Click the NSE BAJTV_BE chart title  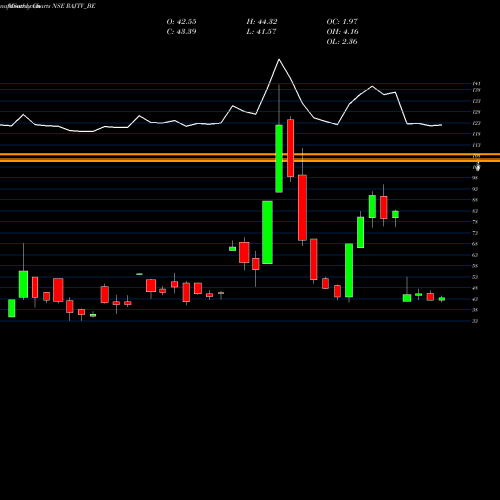tap(74, 6)
